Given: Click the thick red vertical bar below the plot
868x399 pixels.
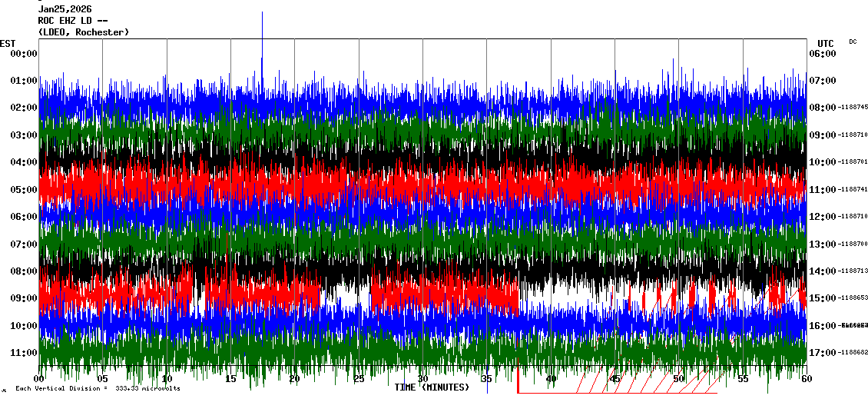Looking at the screenshot, I should point(518,378).
